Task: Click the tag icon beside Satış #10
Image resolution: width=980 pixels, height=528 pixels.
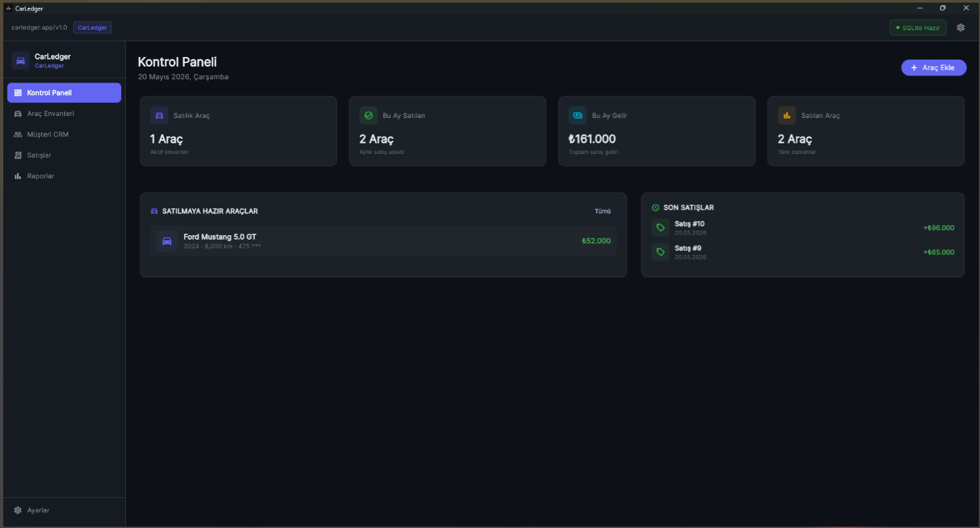Action: [660, 228]
